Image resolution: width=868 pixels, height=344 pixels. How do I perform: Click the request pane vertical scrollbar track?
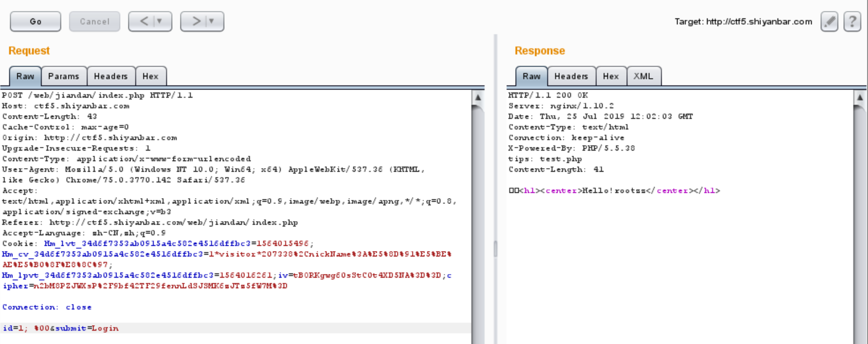(478, 223)
